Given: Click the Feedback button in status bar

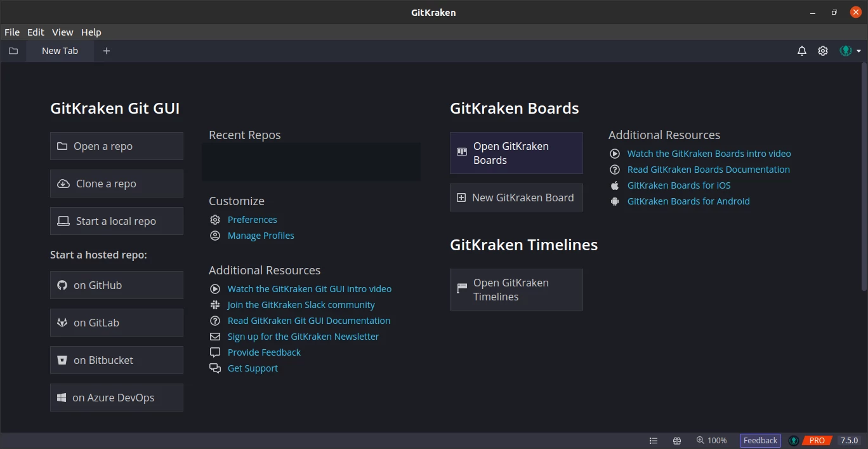Looking at the screenshot, I should coord(760,441).
